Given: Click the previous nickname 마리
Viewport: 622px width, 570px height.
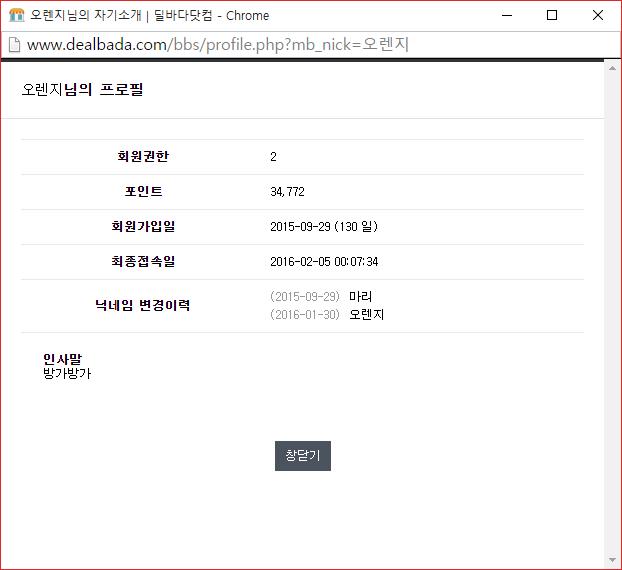Looking at the screenshot, I should pyautogui.click(x=360, y=297).
